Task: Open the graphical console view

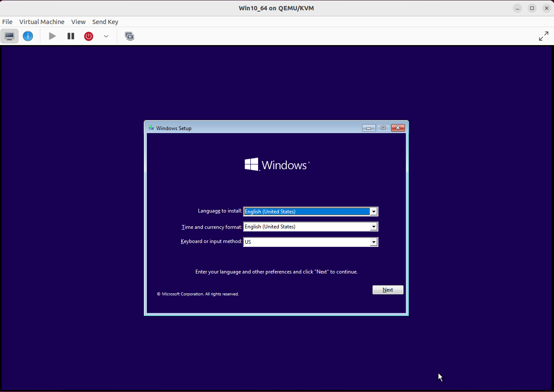Action: [x=9, y=36]
